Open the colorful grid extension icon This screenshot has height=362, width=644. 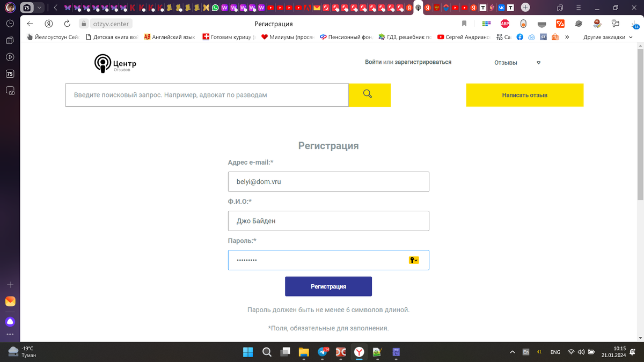[486, 24]
